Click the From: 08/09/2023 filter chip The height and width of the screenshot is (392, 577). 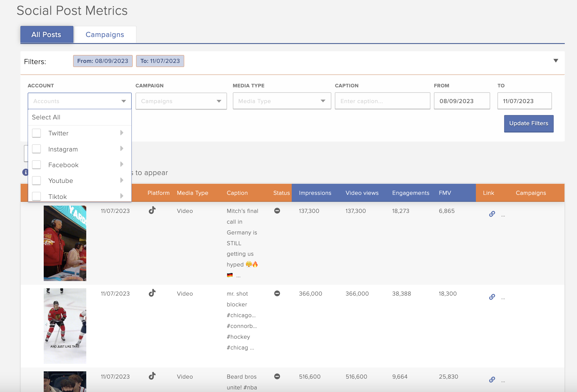(103, 61)
